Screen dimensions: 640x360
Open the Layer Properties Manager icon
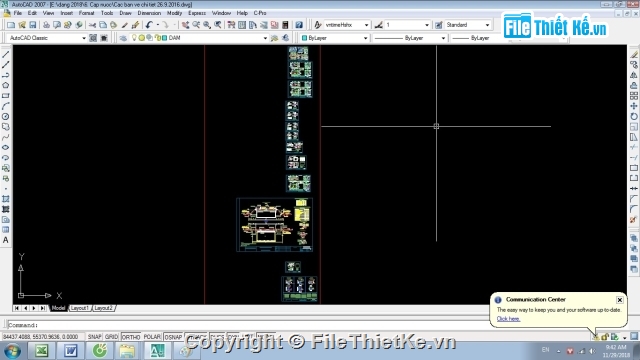[x=123, y=38]
